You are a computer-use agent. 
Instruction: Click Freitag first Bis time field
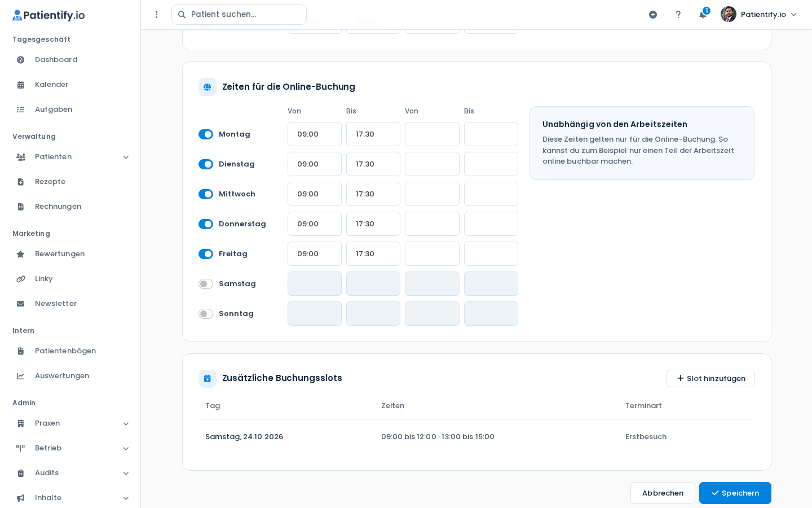click(373, 254)
